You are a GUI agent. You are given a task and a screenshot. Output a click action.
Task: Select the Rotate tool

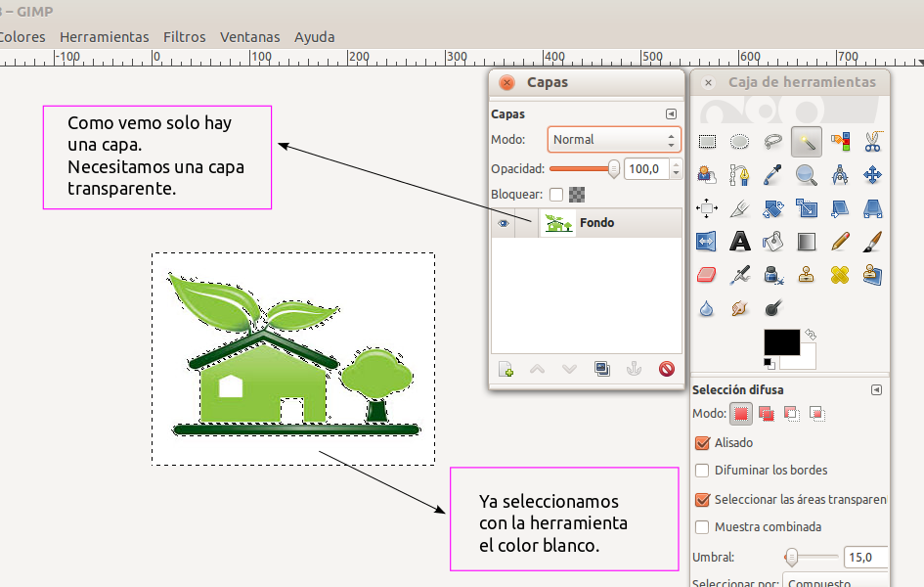[773, 208]
